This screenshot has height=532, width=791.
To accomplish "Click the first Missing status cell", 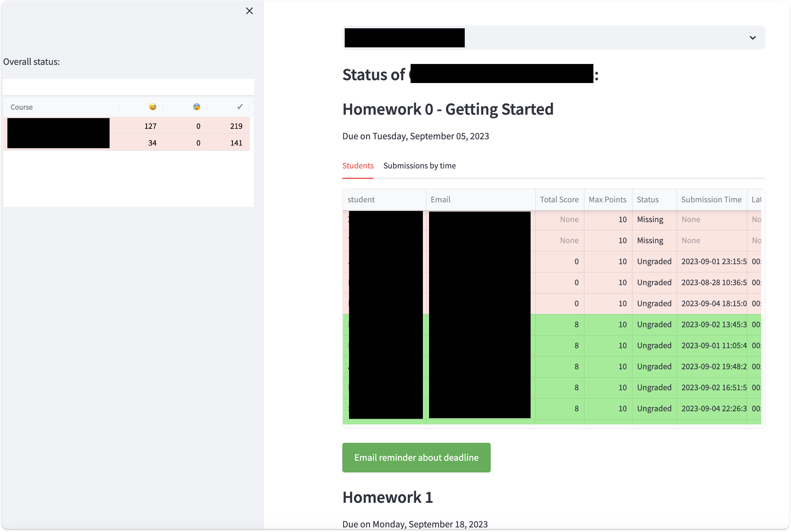I will (x=650, y=220).
